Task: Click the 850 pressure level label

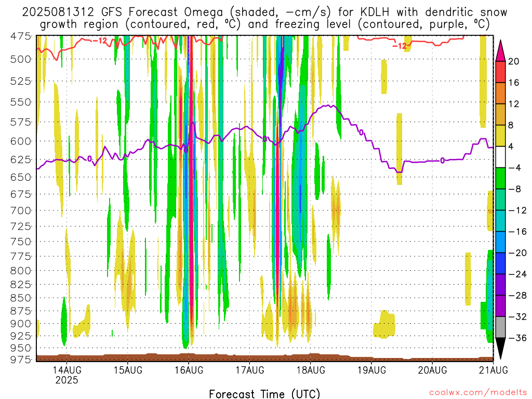Action: [21, 298]
